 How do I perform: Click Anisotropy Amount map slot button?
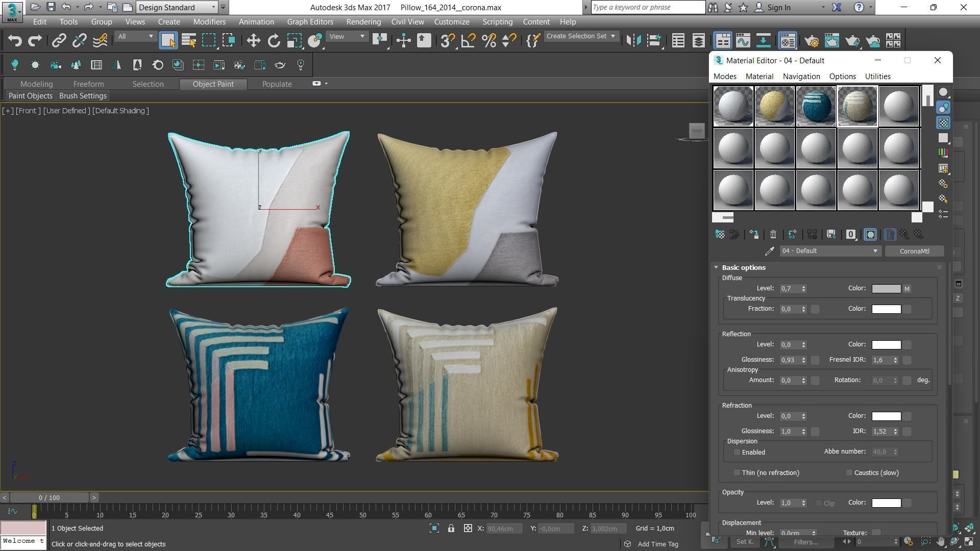coord(815,381)
